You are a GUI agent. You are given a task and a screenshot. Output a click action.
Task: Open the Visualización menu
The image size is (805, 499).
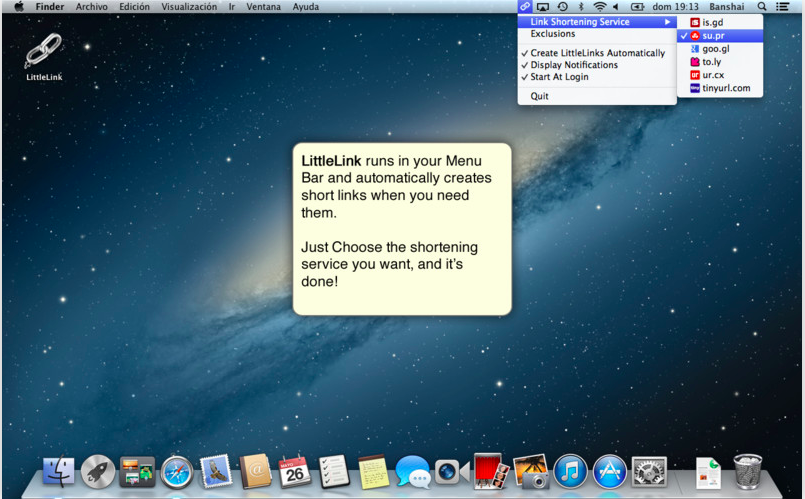click(189, 7)
